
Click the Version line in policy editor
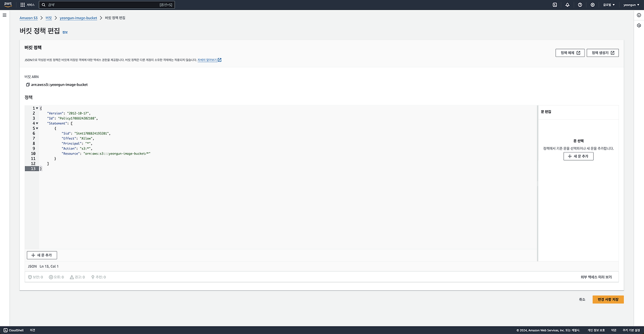point(69,113)
